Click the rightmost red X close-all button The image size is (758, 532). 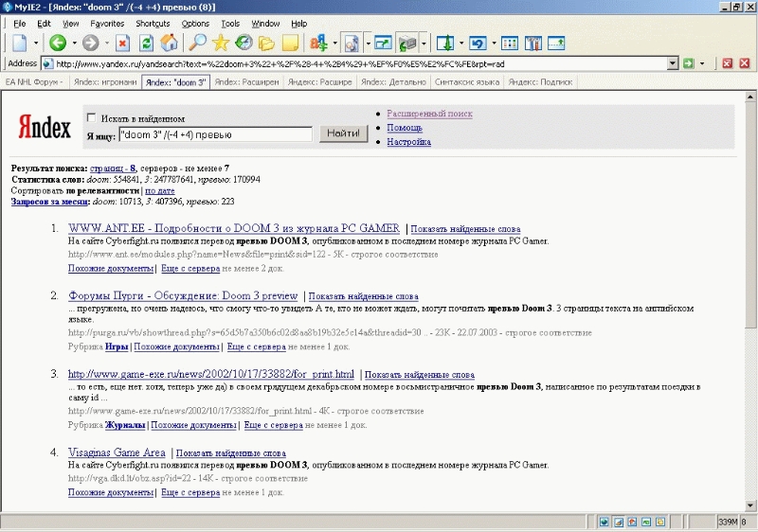(x=745, y=63)
